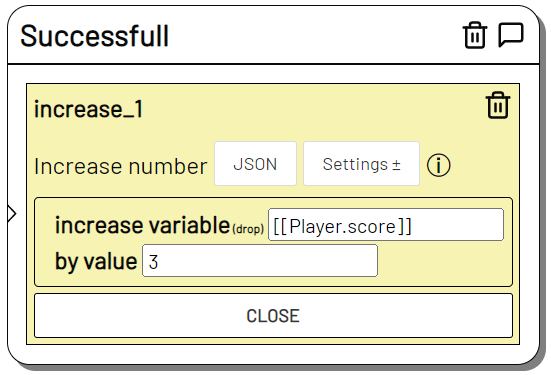Click into the by value field showing 3
Screen dimensions: 551x375
[x=260, y=261]
